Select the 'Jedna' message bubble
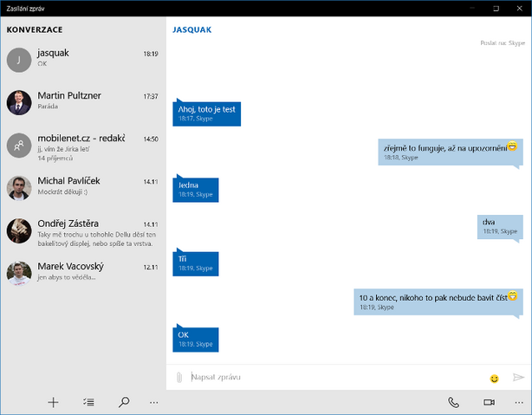The height and width of the screenshot is (415, 532). click(x=196, y=188)
